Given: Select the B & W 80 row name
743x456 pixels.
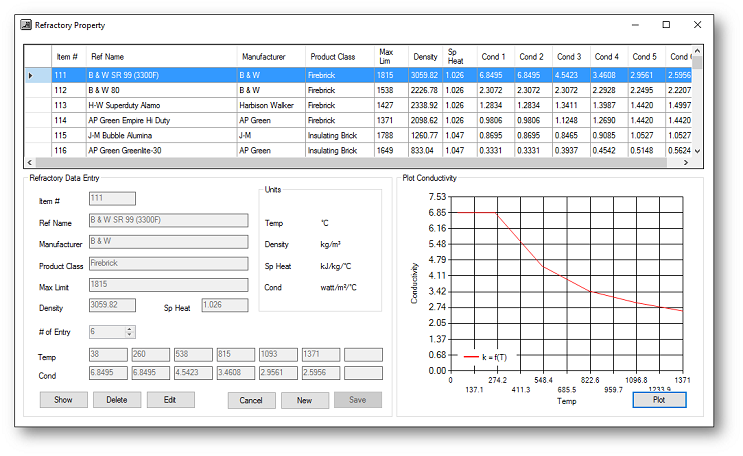Looking at the screenshot, I should [x=161, y=90].
